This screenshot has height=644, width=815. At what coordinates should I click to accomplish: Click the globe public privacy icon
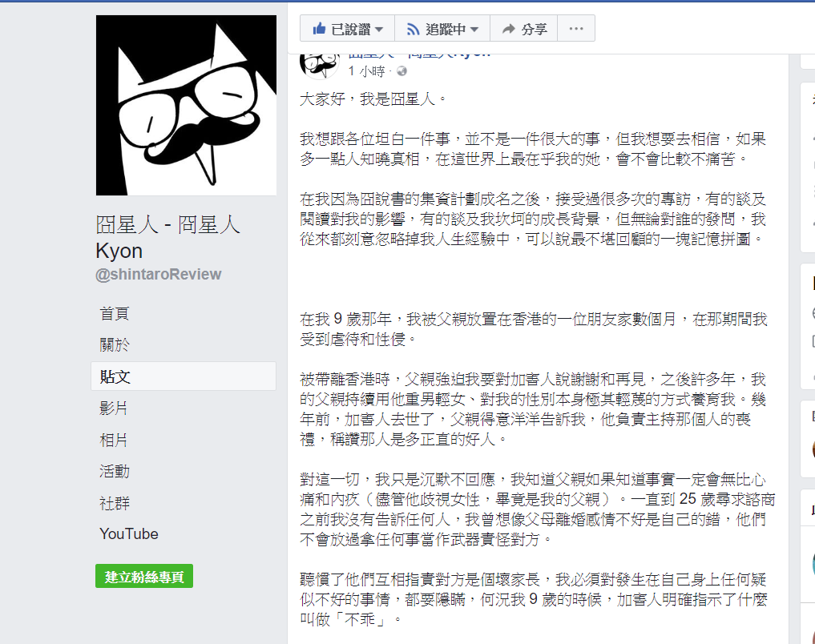click(401, 71)
